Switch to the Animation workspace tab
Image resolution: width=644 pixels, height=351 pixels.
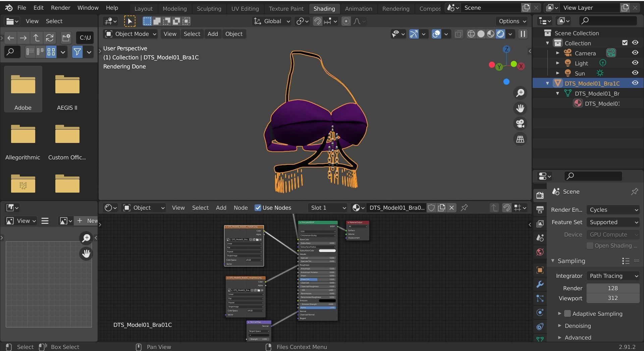coord(359,9)
